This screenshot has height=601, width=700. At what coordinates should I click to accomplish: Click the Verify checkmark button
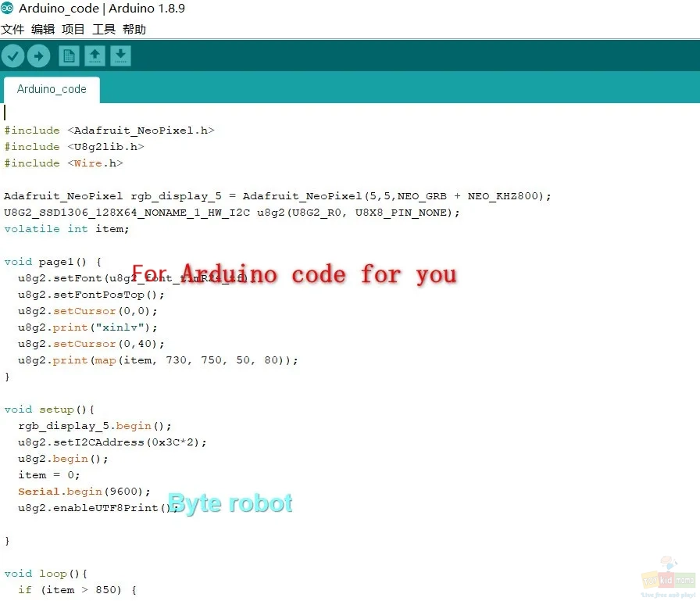coord(12,56)
